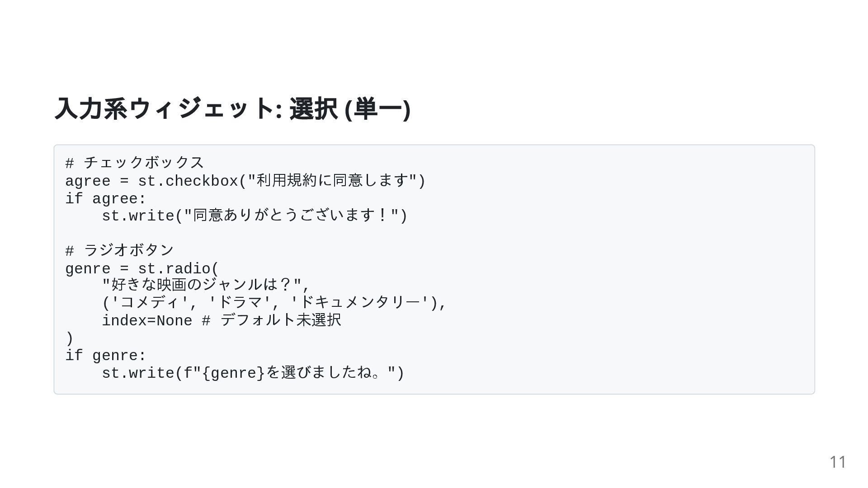Click the comment # デフォルト未選択
Image resolution: width=868 pixels, height=488 pixels.
271,320
